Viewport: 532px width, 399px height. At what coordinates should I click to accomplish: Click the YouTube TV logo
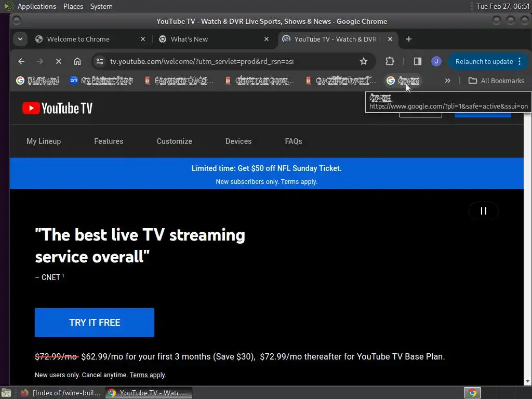(57, 108)
